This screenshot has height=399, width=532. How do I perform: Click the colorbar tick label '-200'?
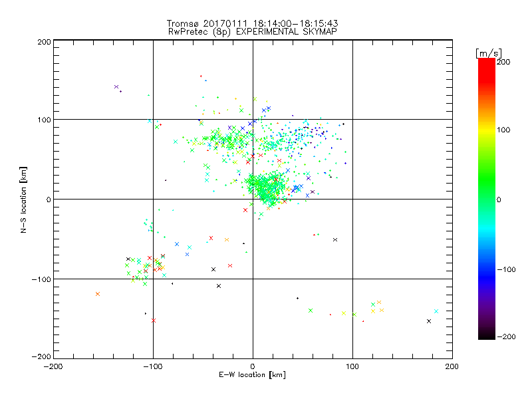click(506, 336)
